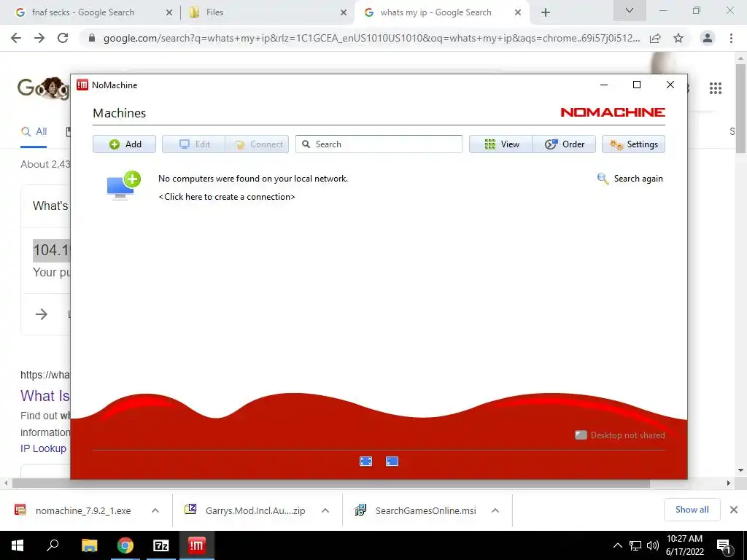Open the Order options in NoMachine
The image size is (747, 560).
(564, 144)
